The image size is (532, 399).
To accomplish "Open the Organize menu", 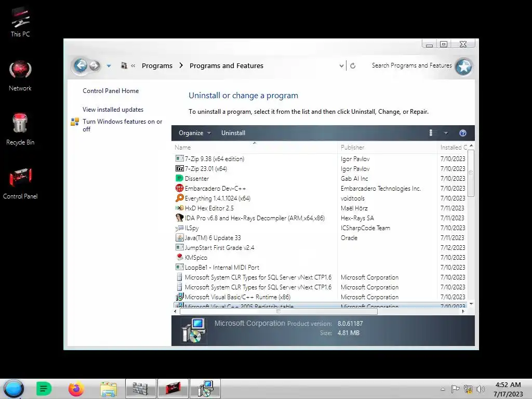I will click(x=195, y=133).
